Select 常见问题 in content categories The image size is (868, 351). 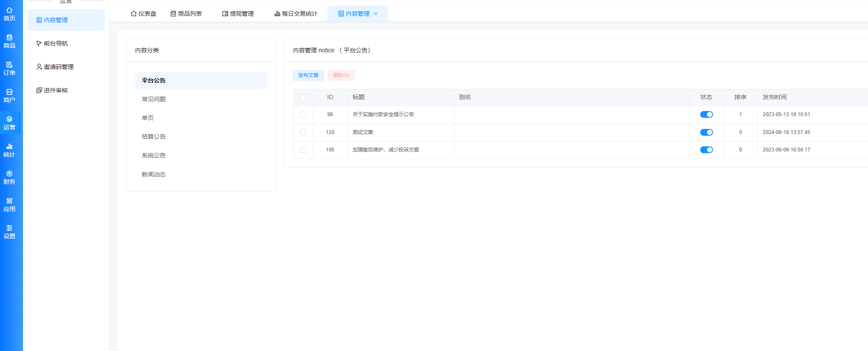[154, 99]
